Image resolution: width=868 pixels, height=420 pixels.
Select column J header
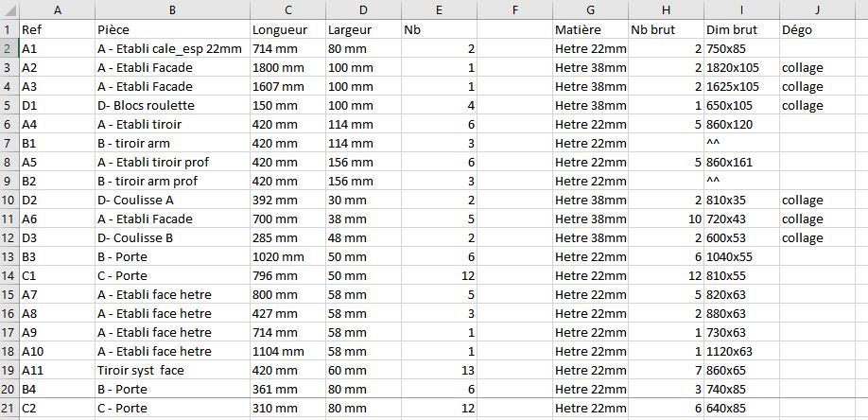click(x=815, y=9)
